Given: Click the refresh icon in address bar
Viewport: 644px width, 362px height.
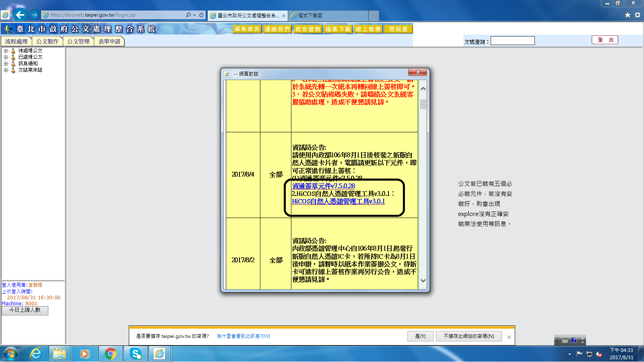Looking at the screenshot, I should [x=201, y=15].
